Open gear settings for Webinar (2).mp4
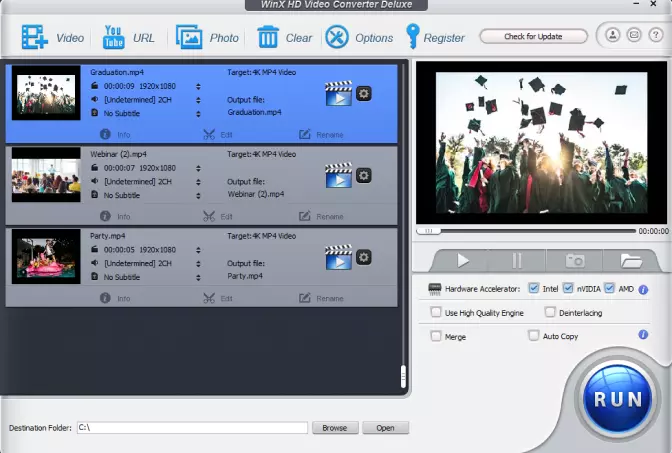The width and height of the screenshot is (672, 453). tap(364, 175)
